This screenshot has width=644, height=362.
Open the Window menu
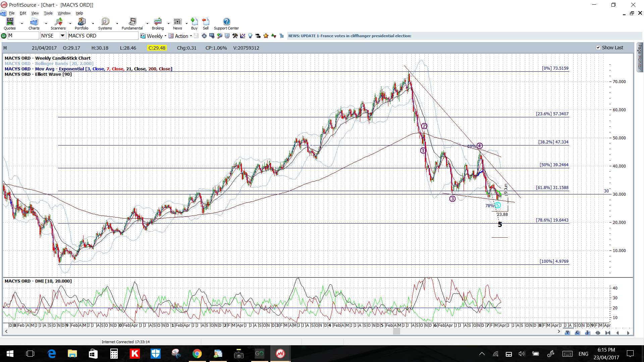coord(64,13)
